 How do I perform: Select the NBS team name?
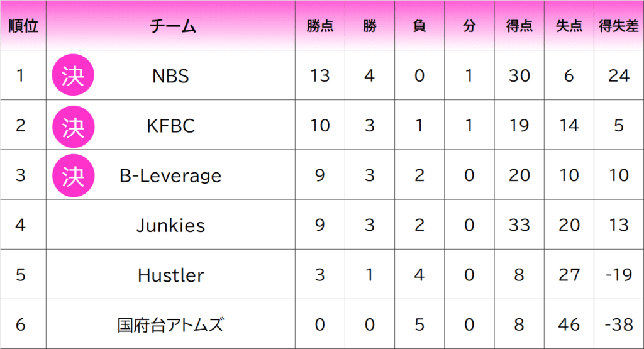tap(170, 76)
